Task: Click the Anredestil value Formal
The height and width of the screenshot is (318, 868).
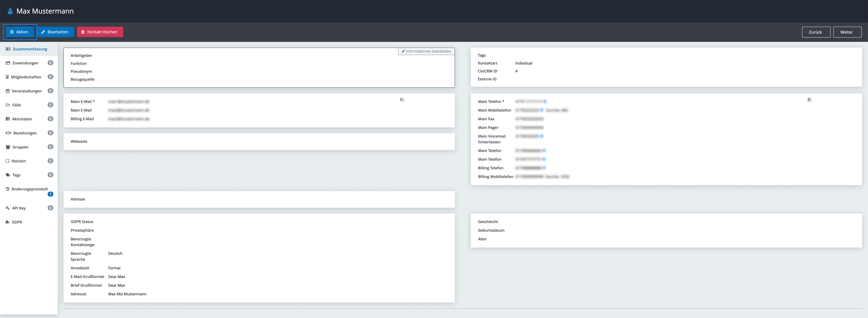Action: (114, 268)
